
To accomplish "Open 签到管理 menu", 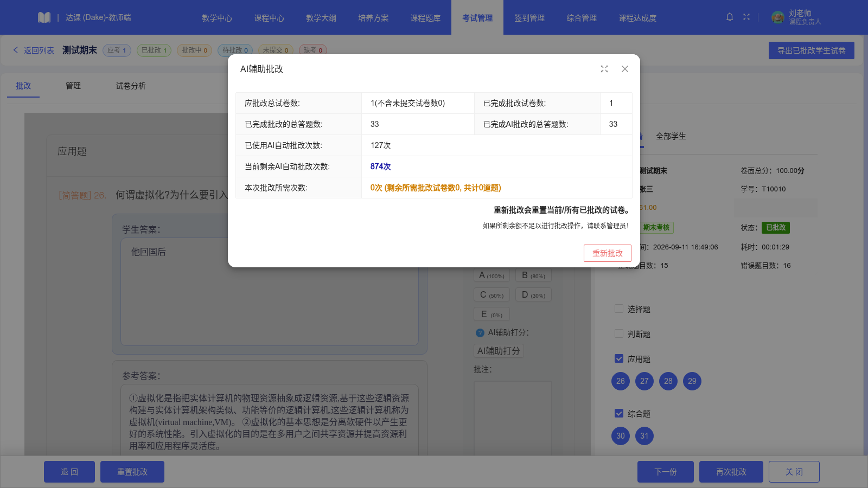I will 529,18.
